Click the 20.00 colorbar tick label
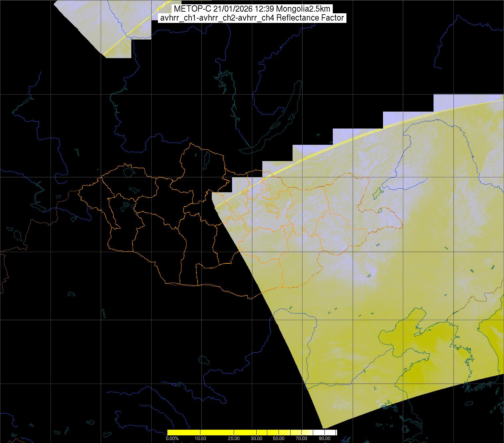The height and width of the screenshot is (443, 504). [234, 438]
